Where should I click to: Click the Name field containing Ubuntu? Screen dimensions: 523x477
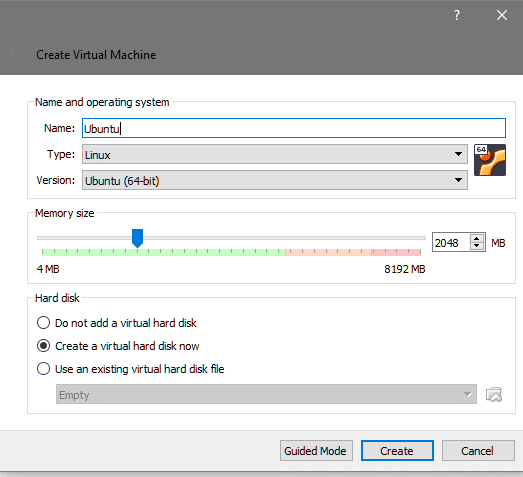pyautogui.click(x=294, y=128)
